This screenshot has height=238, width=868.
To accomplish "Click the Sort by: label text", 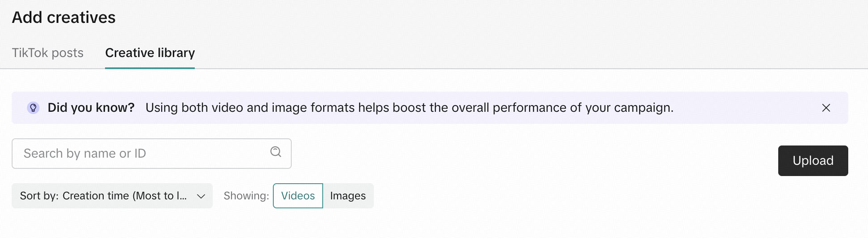I will click(39, 196).
